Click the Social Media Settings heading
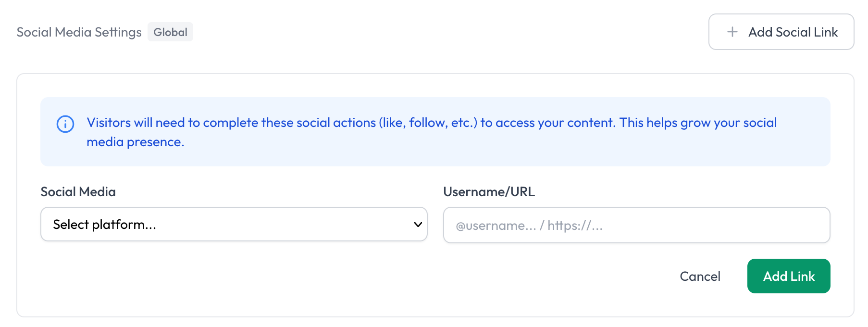 point(79,32)
